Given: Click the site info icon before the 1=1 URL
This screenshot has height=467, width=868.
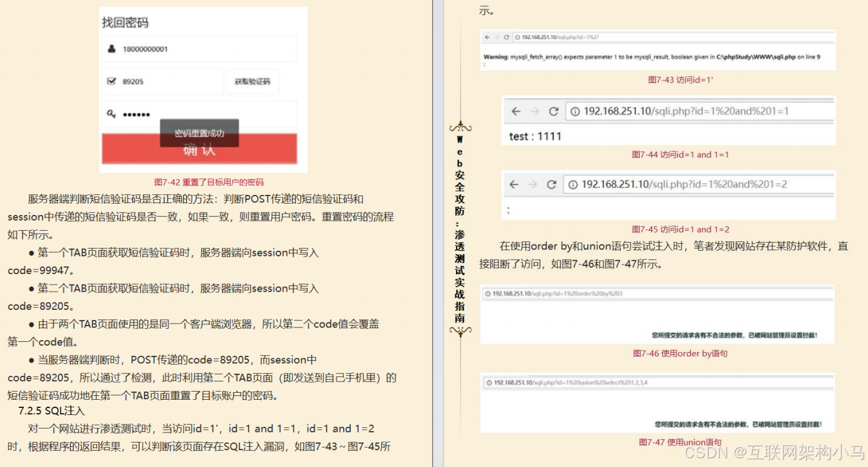Looking at the screenshot, I should [575, 111].
